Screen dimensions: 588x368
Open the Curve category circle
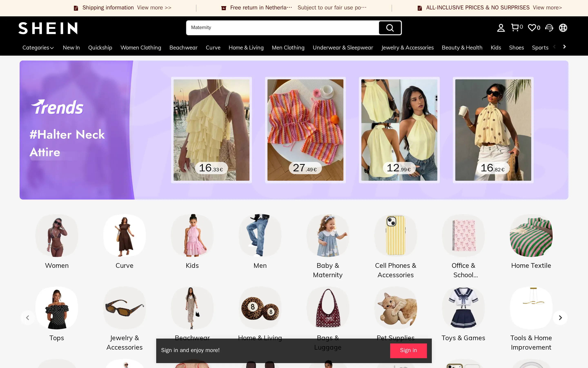coord(124,235)
